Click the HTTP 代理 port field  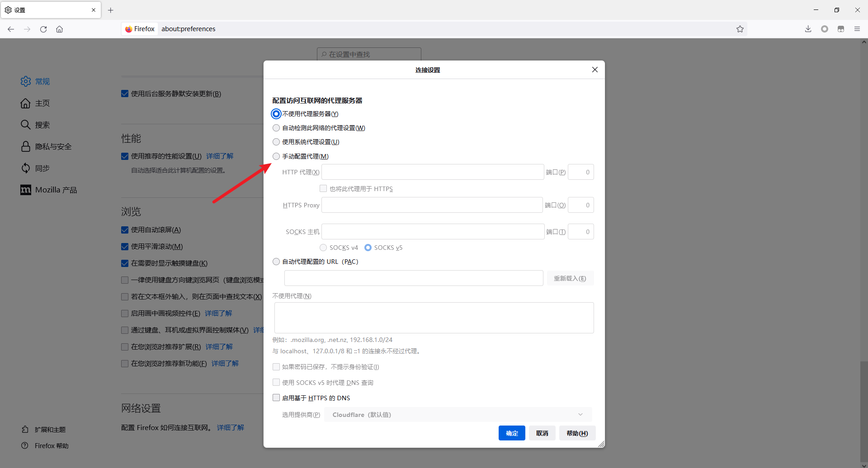(581, 172)
